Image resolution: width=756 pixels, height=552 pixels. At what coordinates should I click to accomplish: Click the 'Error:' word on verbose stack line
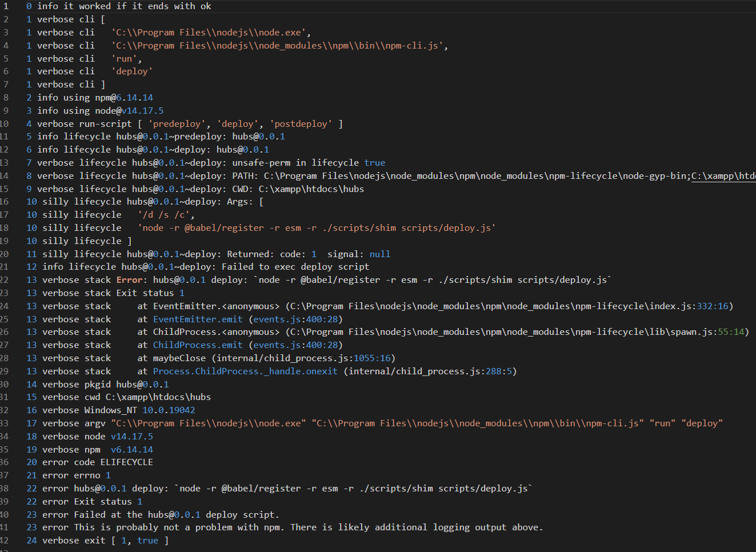tap(132, 280)
